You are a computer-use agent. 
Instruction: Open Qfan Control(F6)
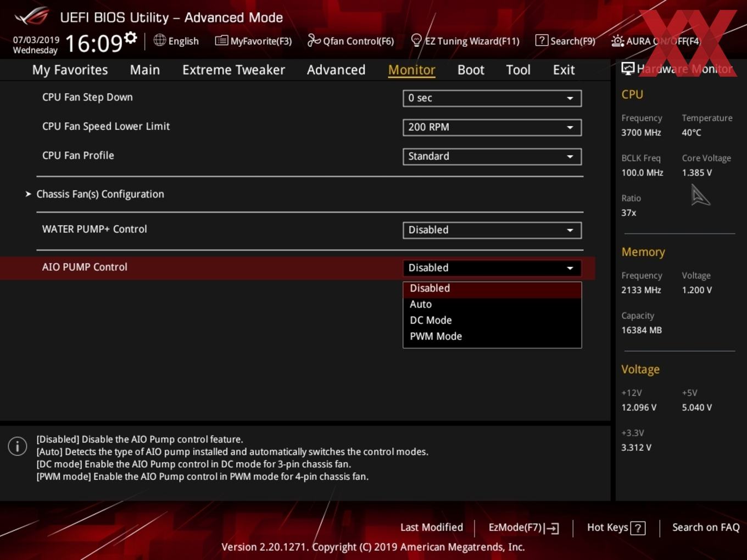[350, 41]
